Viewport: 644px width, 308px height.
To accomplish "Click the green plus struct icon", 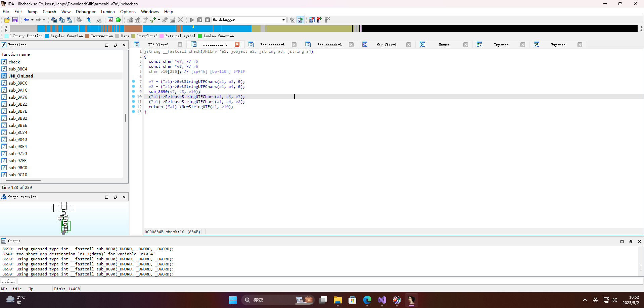I will click(x=153, y=20).
